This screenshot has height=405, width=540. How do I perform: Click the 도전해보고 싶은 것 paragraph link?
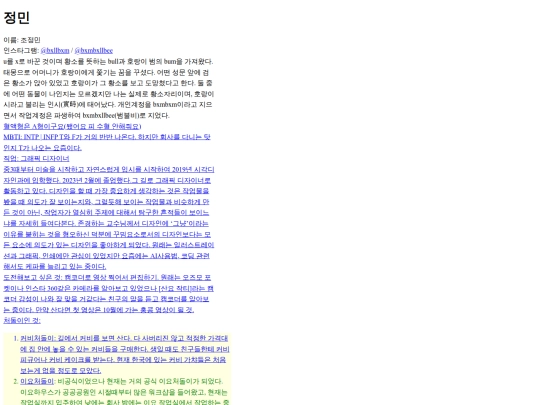click(108, 293)
